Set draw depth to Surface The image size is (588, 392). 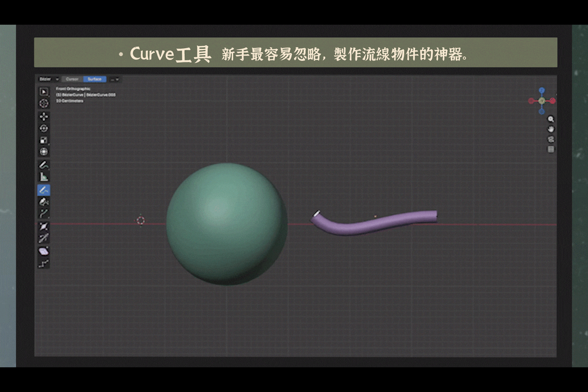pyautogui.click(x=94, y=79)
